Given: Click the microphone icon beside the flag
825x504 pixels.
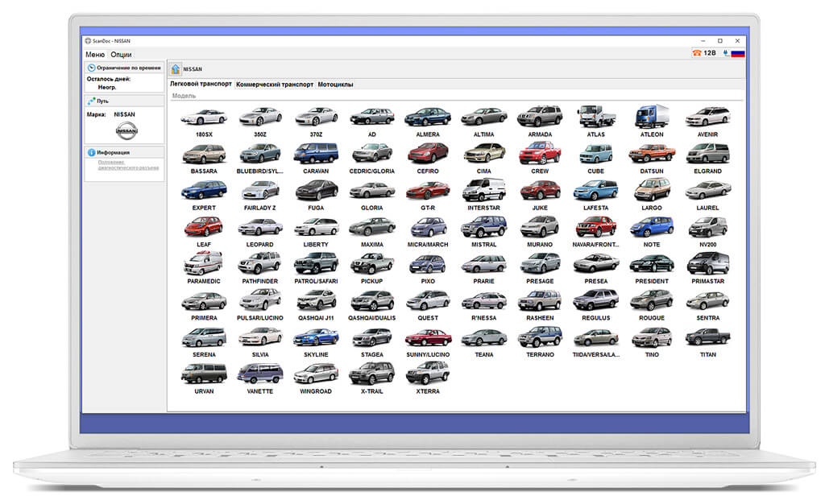Looking at the screenshot, I should (726, 53).
